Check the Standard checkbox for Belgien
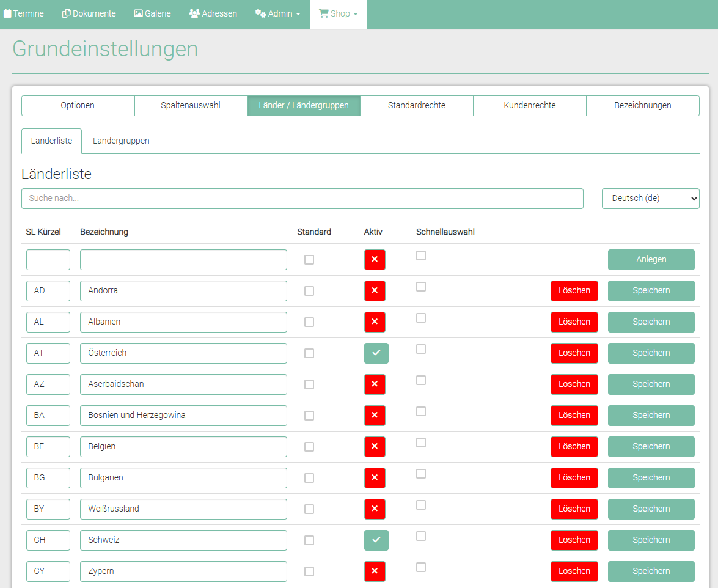Viewport: 718px width, 588px height. [309, 447]
